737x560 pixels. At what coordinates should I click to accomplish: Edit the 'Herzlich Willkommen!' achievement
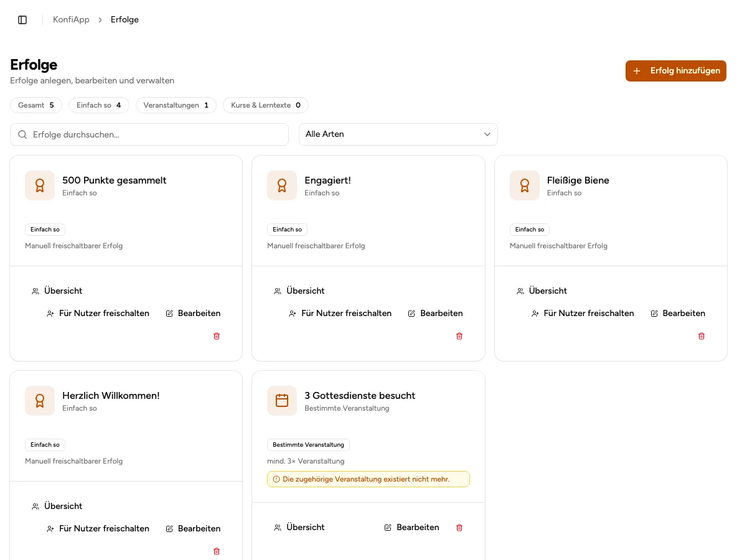pyautogui.click(x=193, y=528)
